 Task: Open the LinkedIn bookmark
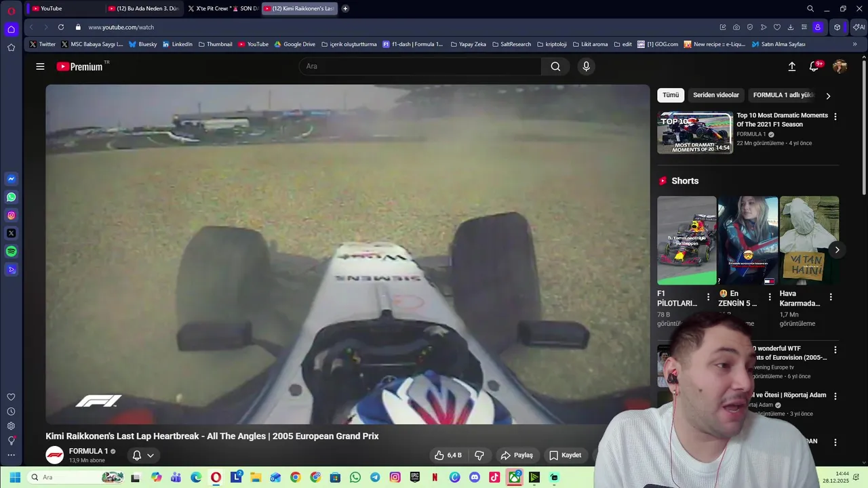click(x=177, y=44)
